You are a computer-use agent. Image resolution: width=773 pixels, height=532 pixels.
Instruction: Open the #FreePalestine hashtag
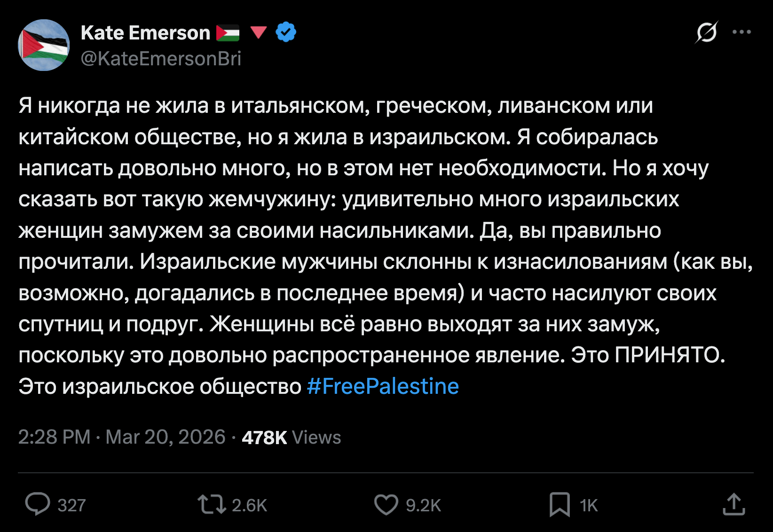click(x=382, y=386)
